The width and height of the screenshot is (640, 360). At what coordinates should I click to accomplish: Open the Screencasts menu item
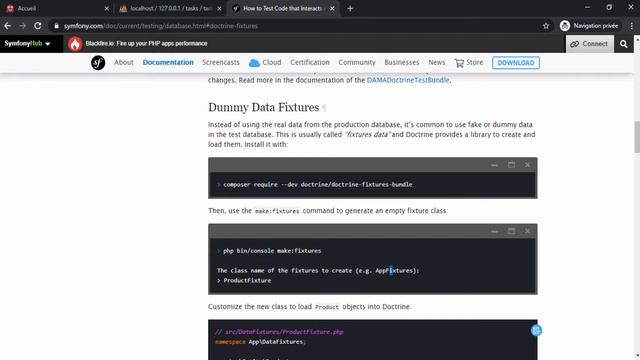click(221, 62)
